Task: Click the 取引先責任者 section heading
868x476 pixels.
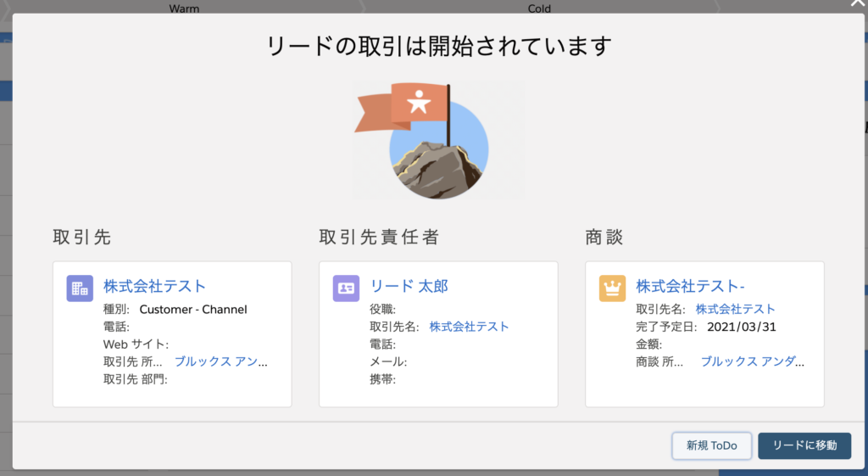Action: point(379,238)
